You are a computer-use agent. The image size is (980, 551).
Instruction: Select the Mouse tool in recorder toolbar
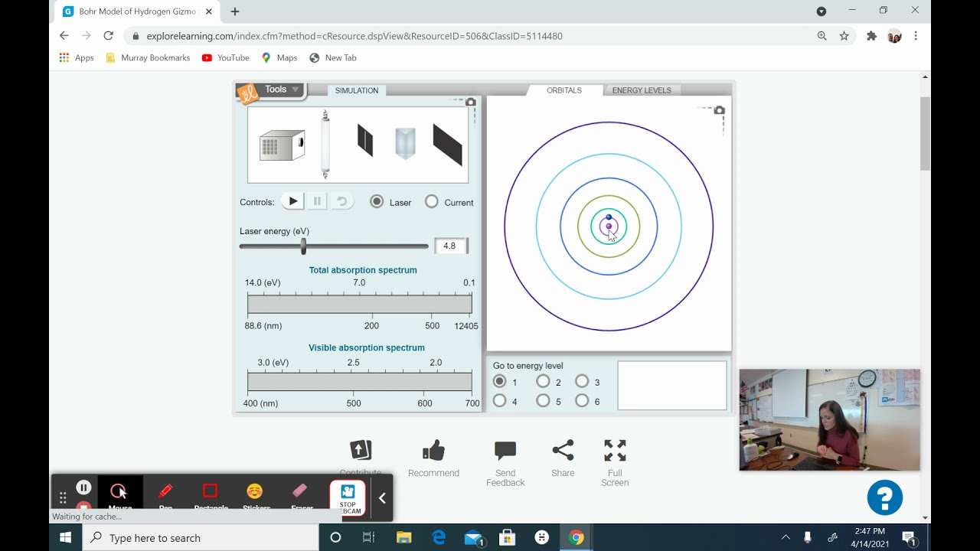[119, 494]
